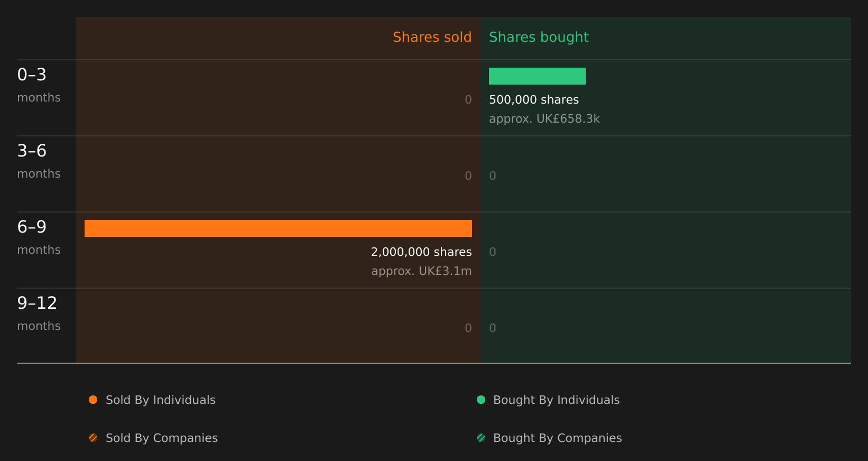Click the sold zero in 0–3 months row
868x461 pixels.
468,100
